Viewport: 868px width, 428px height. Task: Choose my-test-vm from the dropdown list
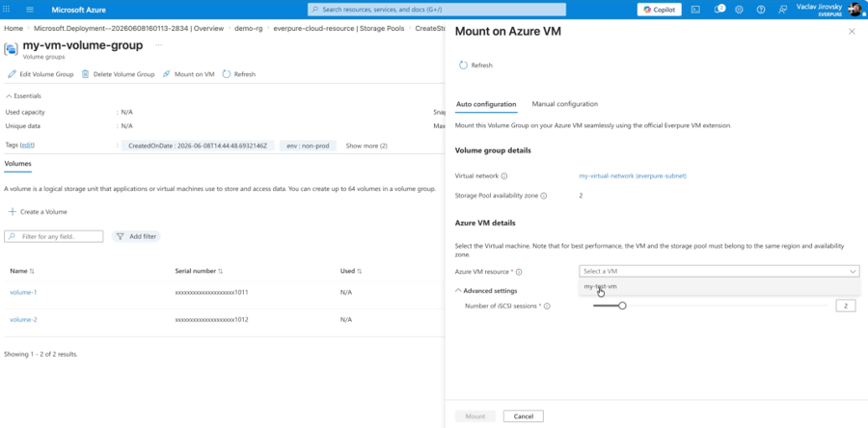coord(719,287)
